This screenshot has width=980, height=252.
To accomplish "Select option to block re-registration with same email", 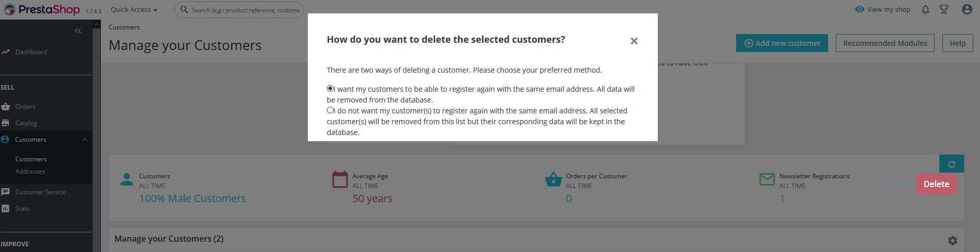I will tap(330, 110).
